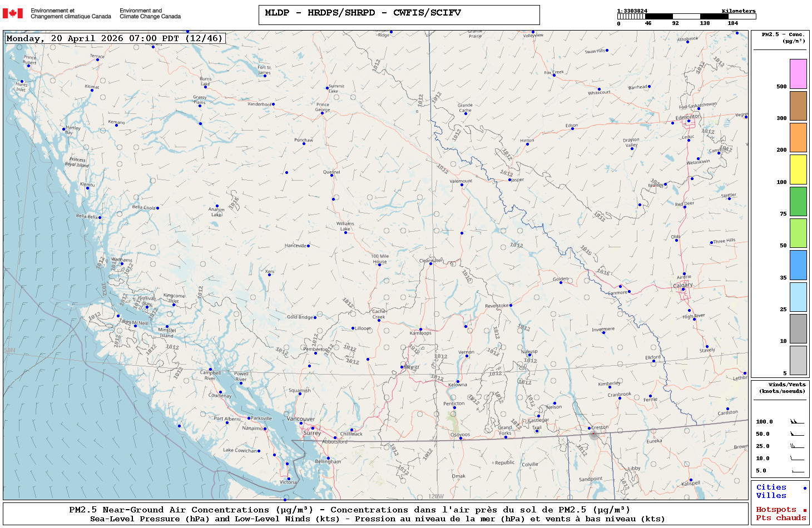Select the dark green 75–100 concentration swatch
This screenshot has width=812, height=528.
coord(798,201)
